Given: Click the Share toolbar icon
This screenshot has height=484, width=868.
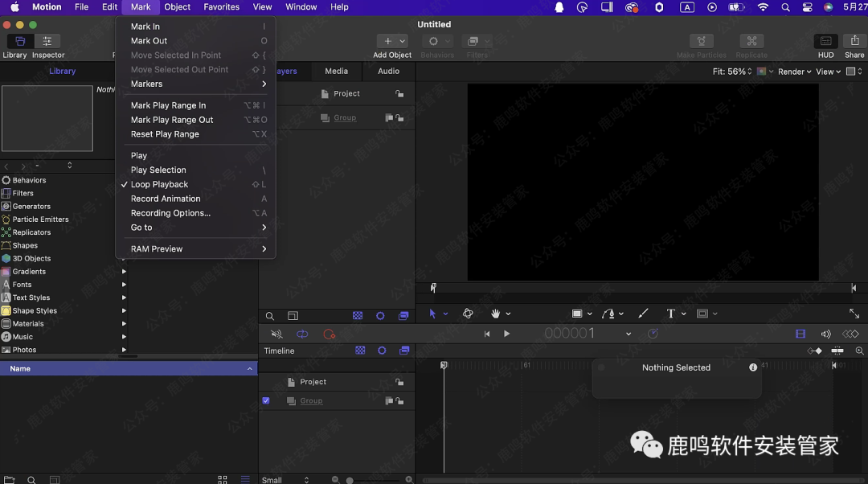Looking at the screenshot, I should [x=854, y=41].
